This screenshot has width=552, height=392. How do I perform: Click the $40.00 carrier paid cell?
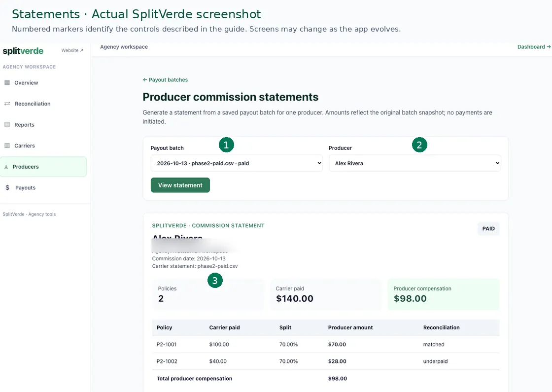click(218, 361)
